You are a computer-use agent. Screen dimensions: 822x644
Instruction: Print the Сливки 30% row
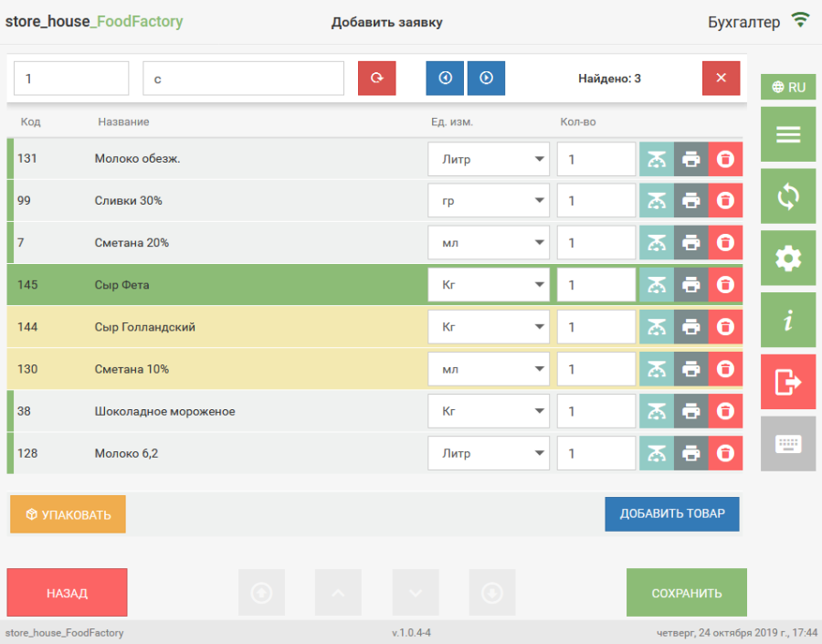(x=691, y=201)
